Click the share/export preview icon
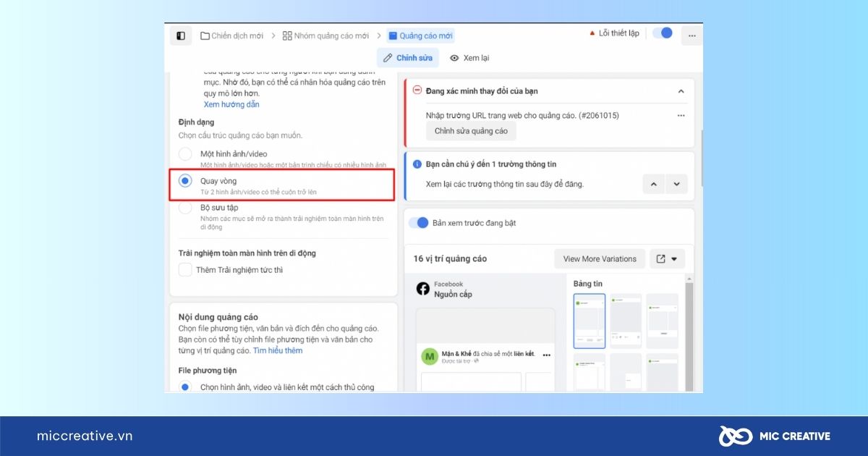 [660, 258]
